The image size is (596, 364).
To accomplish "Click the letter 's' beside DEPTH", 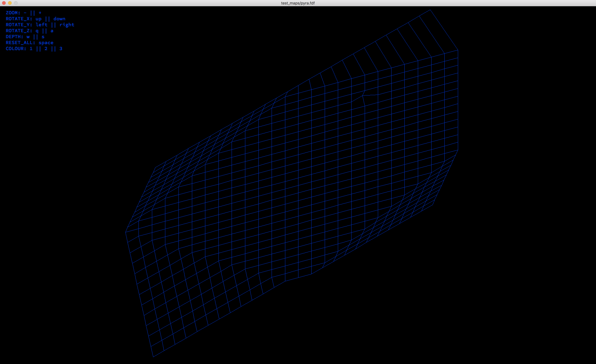I will click(43, 37).
